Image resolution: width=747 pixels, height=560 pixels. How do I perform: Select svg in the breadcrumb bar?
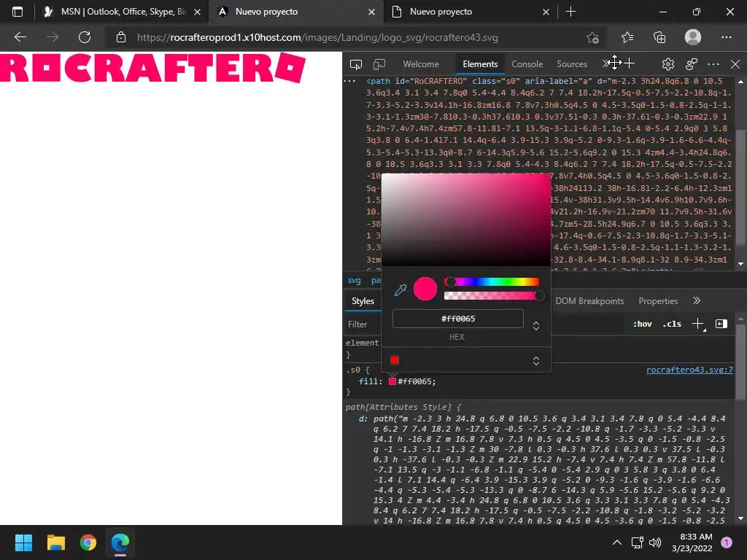coord(354,281)
